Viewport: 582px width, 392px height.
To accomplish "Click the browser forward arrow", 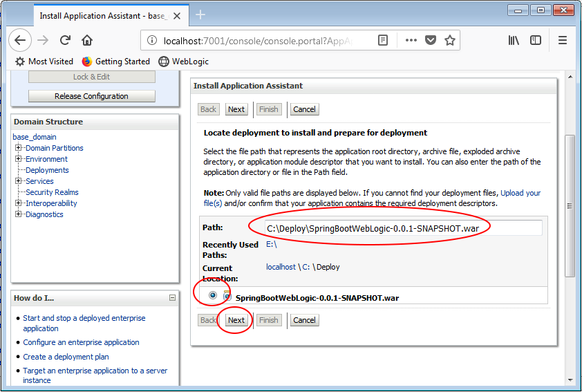I will click(x=43, y=40).
